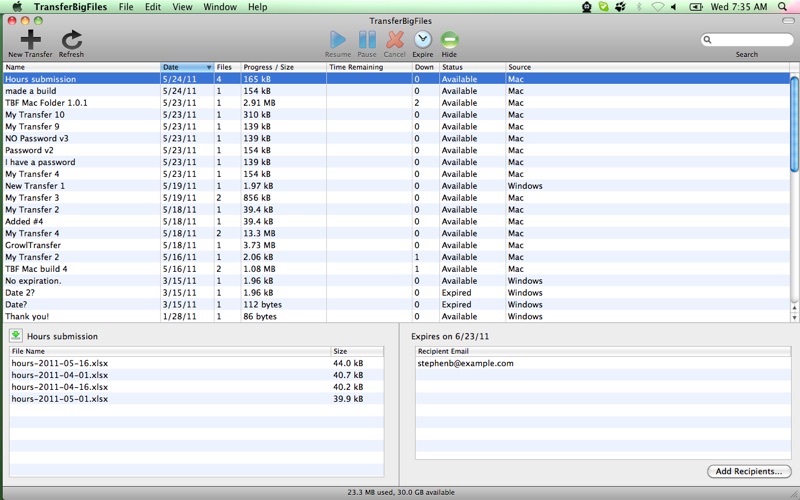Viewport: 800px width, 500px height.
Task: Select the 'Thank you!' transfer row
Action: click(396, 316)
